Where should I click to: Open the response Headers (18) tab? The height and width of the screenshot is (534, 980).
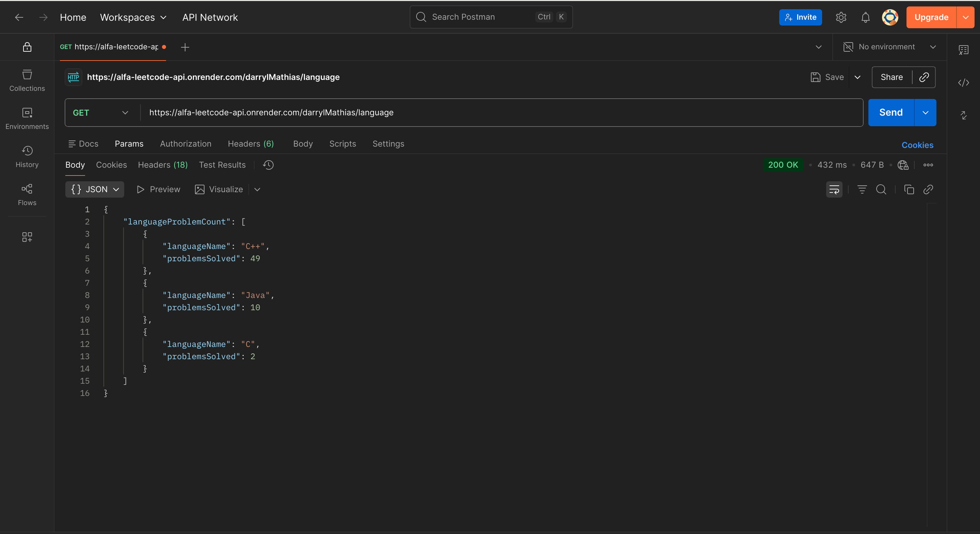point(162,165)
